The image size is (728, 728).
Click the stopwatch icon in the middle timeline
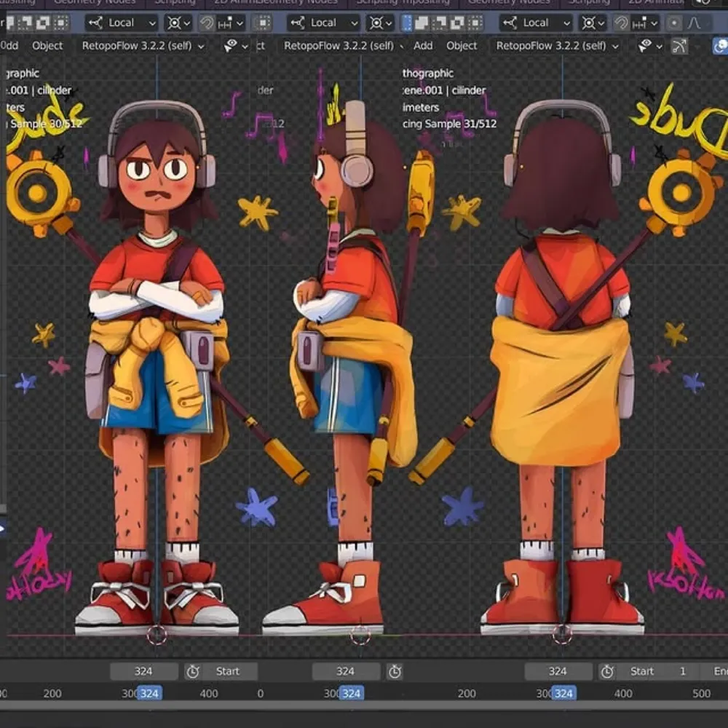395,671
